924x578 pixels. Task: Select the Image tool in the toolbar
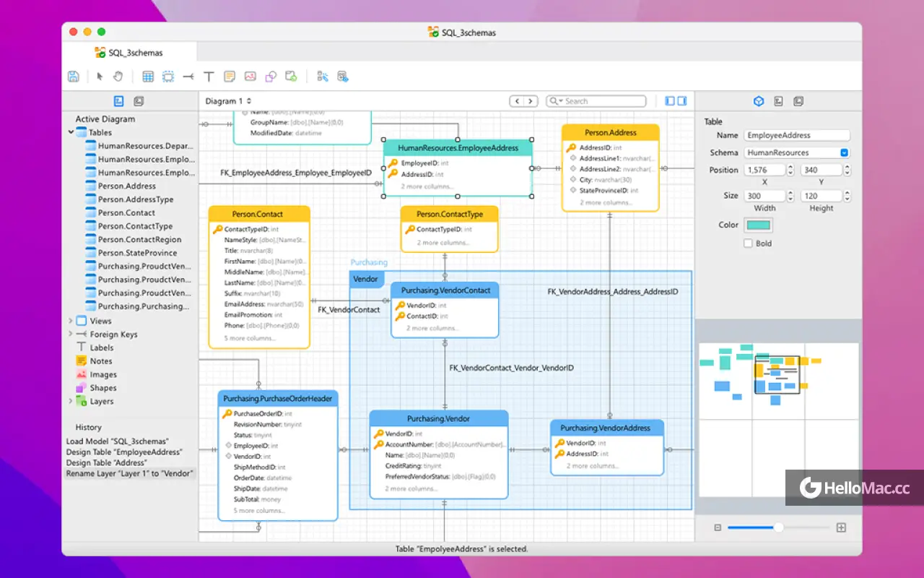[250, 76]
